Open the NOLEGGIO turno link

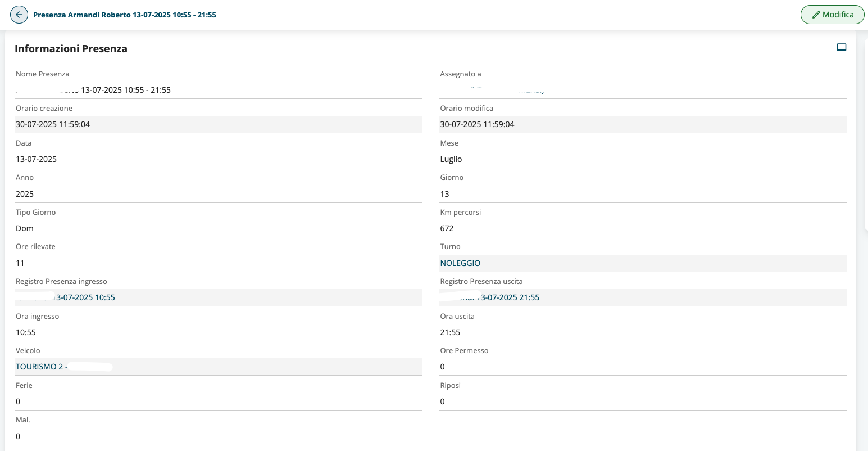click(x=460, y=263)
